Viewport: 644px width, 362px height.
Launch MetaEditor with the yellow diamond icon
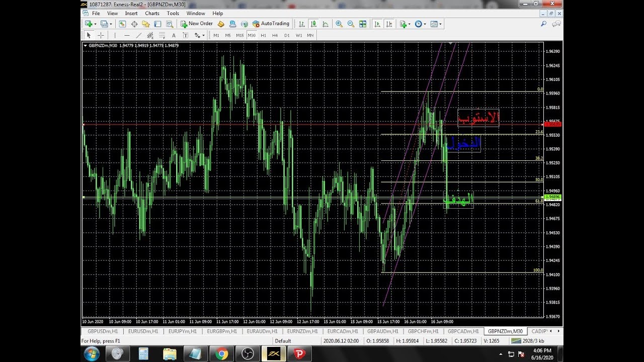(221, 24)
